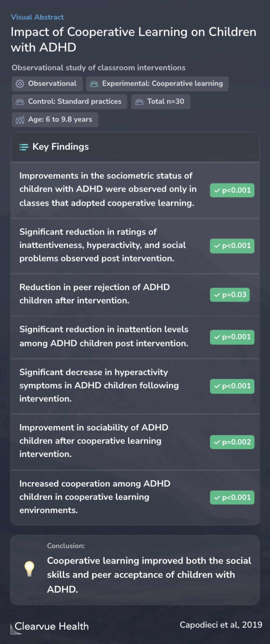Click the list icon beside Key Findings
270x644 pixels.
(24, 147)
